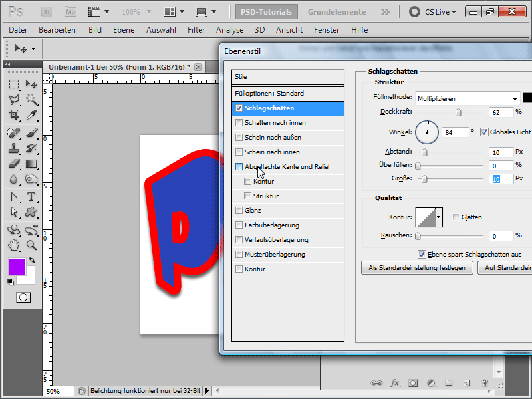The height and width of the screenshot is (399, 532).
Task: Select the Brush tool
Action: (31, 132)
